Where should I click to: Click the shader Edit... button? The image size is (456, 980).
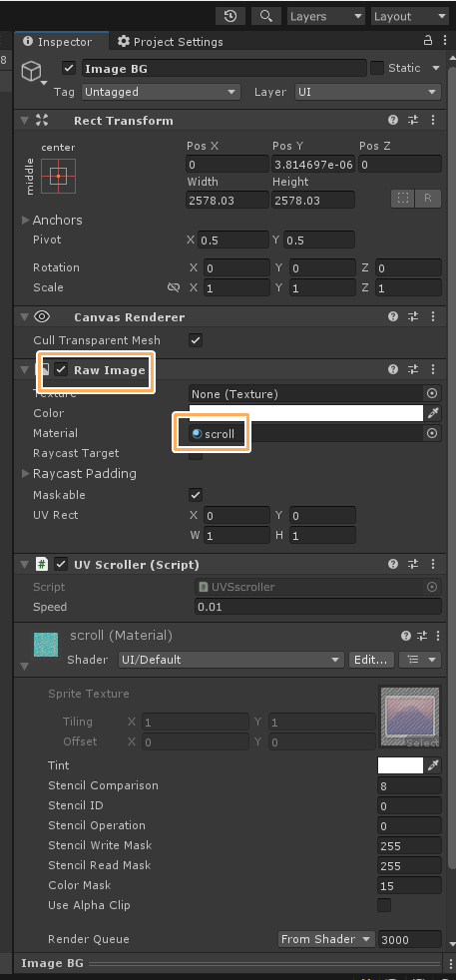click(x=371, y=660)
